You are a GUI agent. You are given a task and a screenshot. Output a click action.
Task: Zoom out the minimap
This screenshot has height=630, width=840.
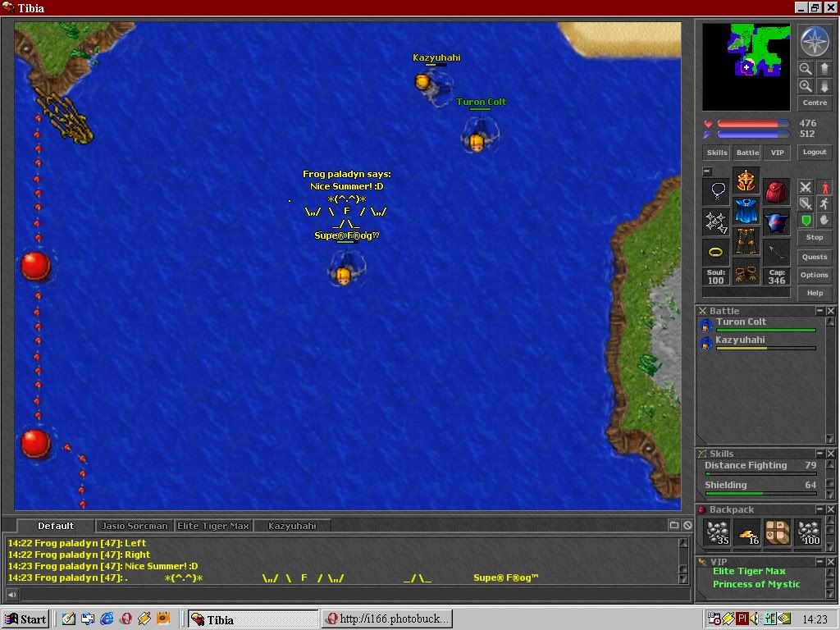(806, 69)
